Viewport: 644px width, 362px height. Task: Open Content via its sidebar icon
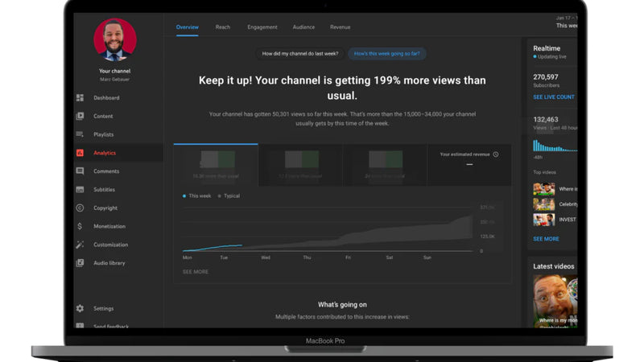[x=80, y=117]
